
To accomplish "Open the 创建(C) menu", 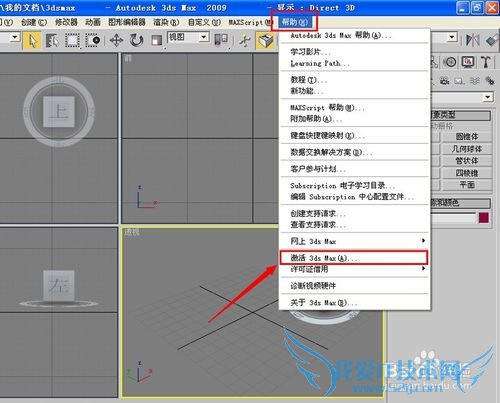I will (x=34, y=22).
